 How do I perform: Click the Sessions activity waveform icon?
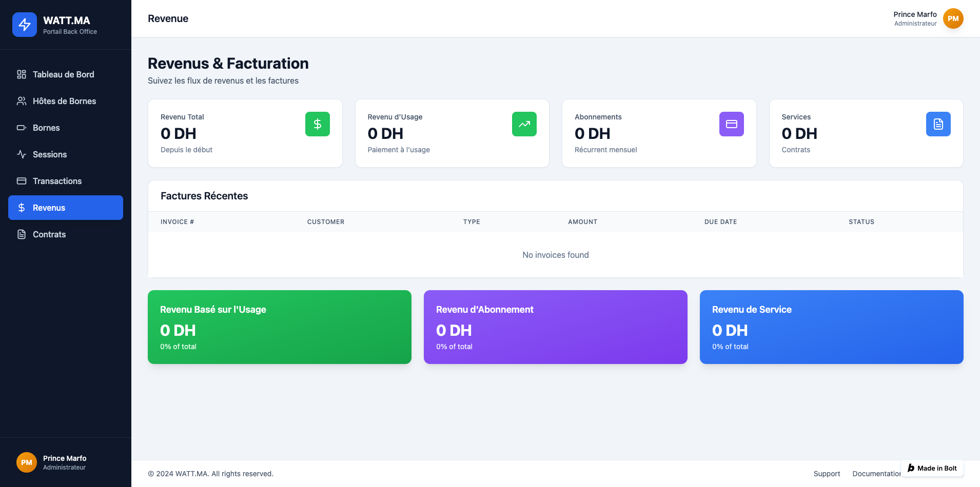pyautogui.click(x=21, y=154)
